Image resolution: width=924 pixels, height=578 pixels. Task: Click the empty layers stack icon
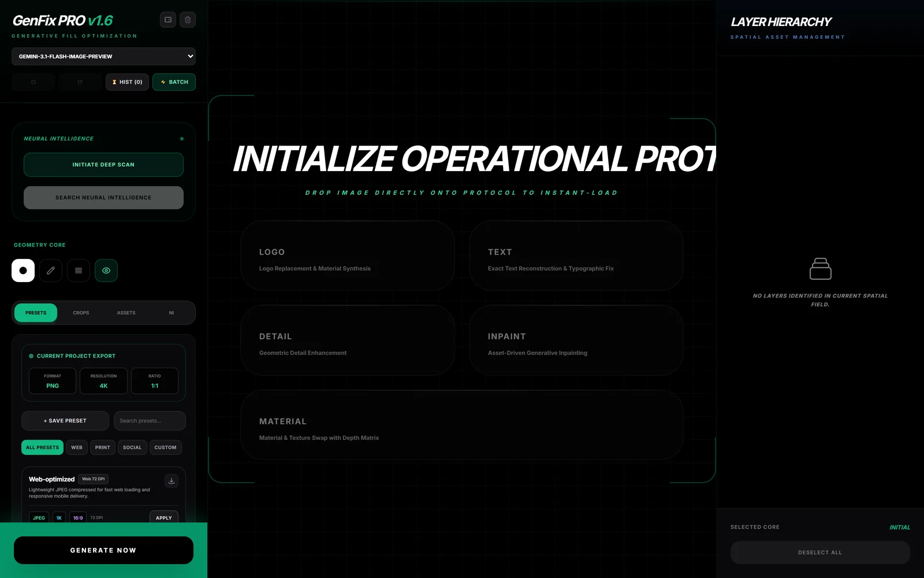point(820,269)
